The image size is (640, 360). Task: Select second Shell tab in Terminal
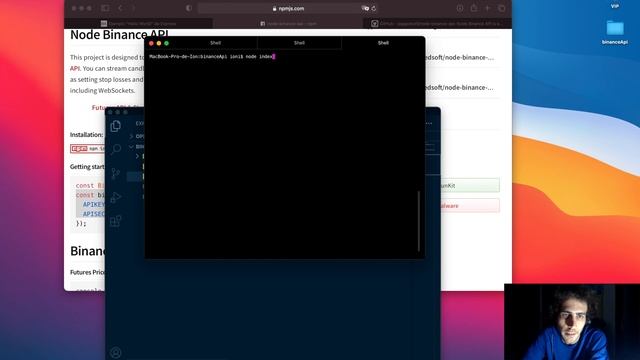point(299,43)
